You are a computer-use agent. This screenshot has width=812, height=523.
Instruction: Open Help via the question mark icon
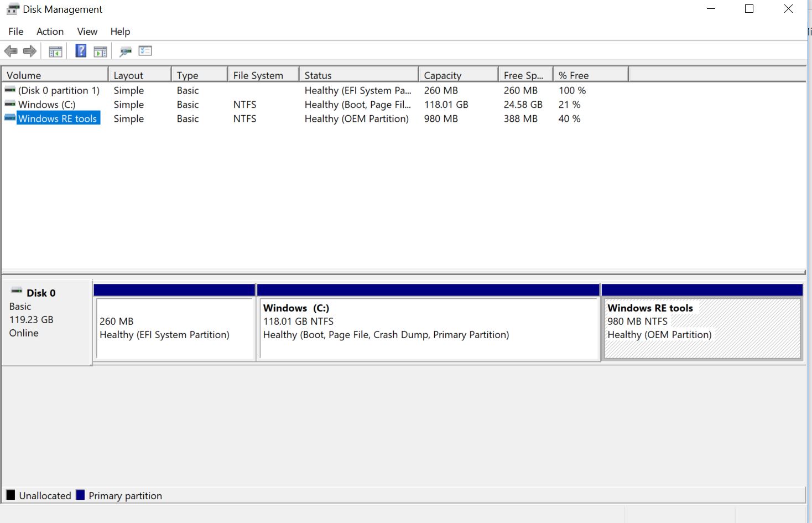point(81,51)
